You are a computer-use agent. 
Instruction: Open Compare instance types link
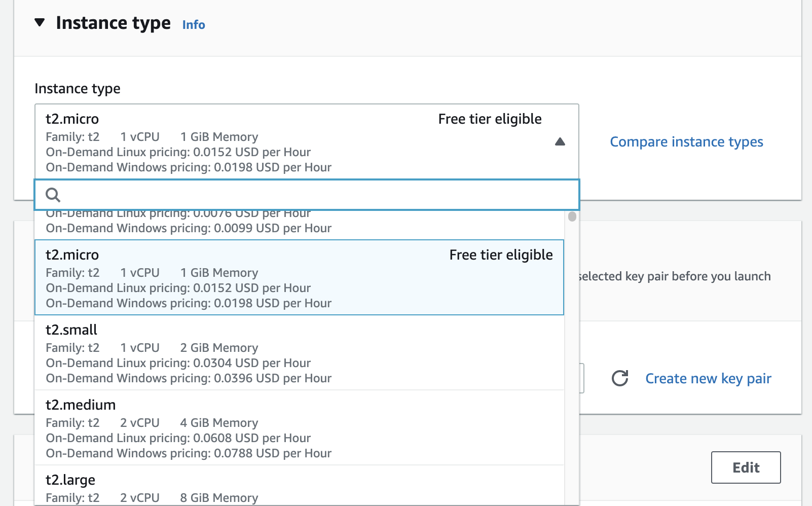tap(686, 142)
